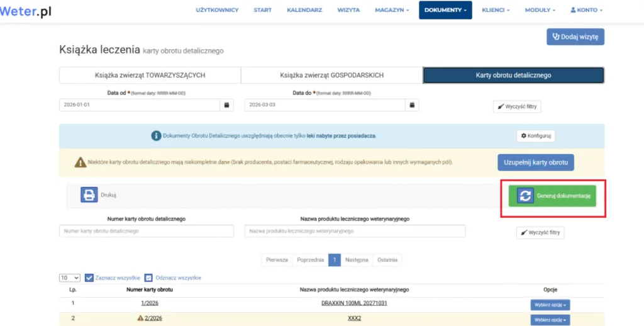Go to START in navigation
The height and width of the screenshot is (326, 644).
[x=262, y=10]
